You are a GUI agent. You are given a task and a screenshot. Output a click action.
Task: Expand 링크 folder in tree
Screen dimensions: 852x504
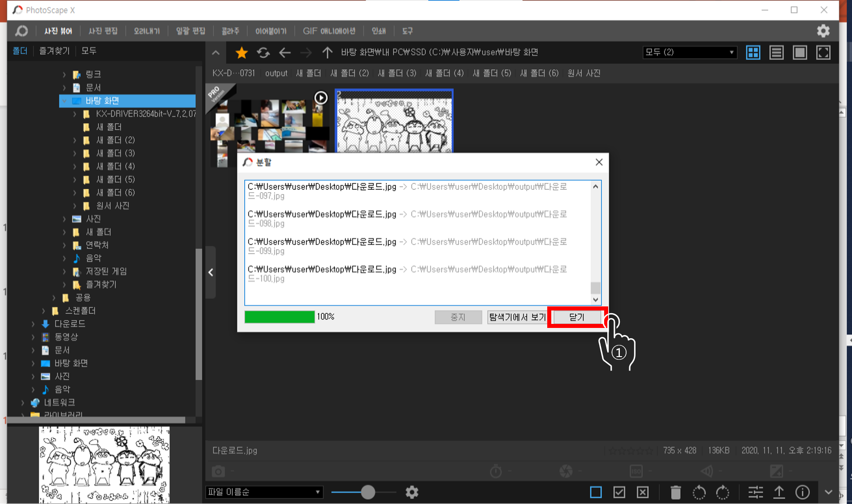pyautogui.click(x=64, y=74)
